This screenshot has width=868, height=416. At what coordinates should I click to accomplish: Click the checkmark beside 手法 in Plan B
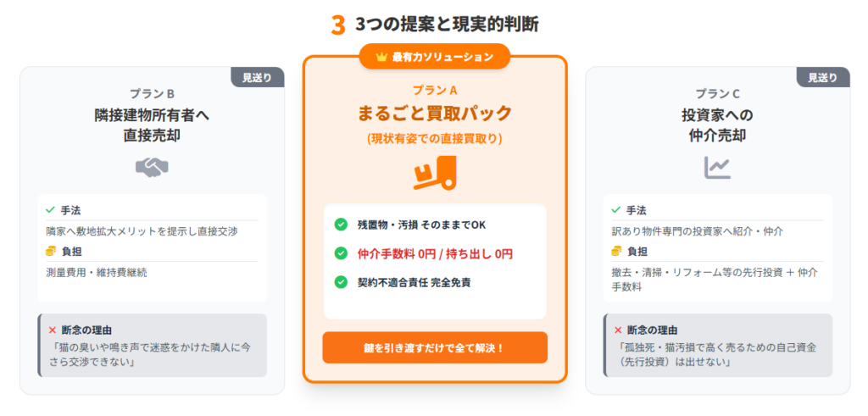pyautogui.click(x=50, y=210)
